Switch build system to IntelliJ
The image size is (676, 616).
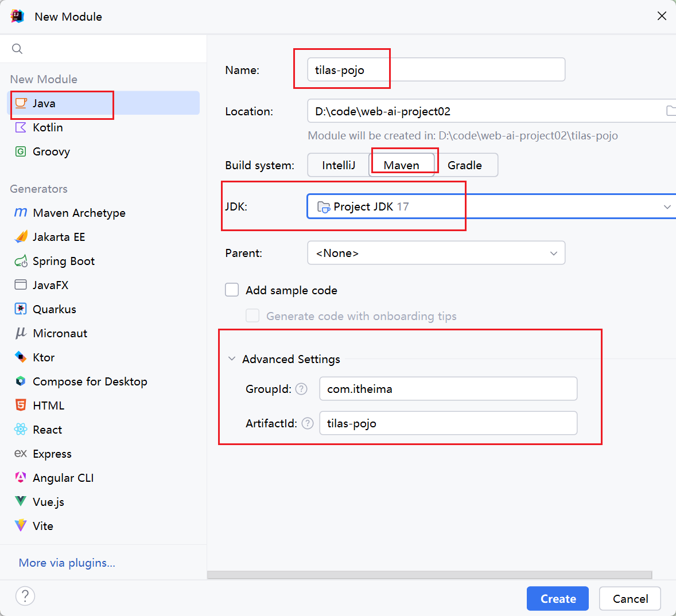339,165
